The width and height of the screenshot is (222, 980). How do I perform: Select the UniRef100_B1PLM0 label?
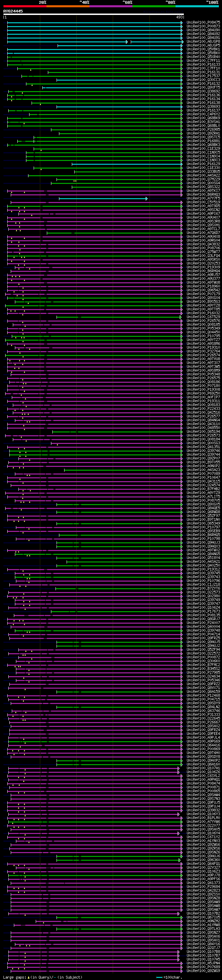[203, 818]
